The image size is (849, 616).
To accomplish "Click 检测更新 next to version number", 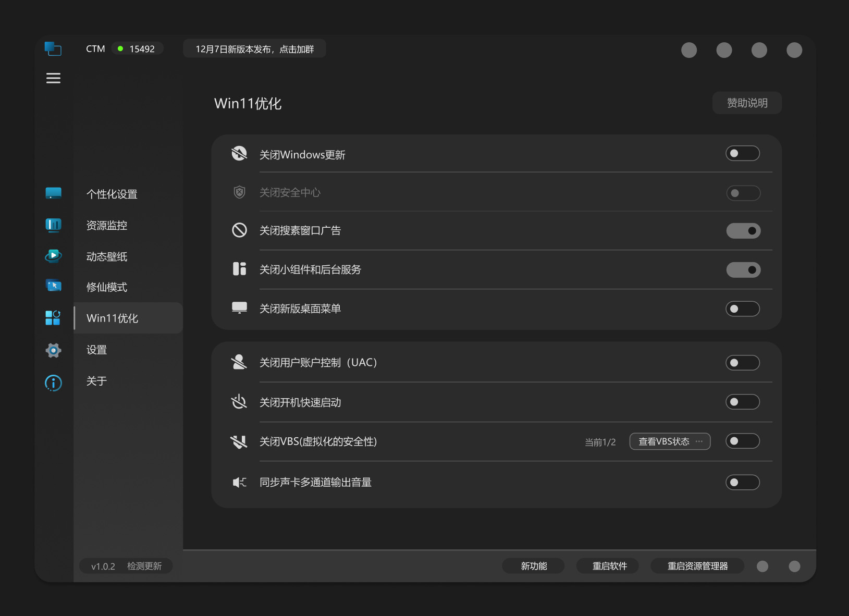I will click(x=144, y=566).
